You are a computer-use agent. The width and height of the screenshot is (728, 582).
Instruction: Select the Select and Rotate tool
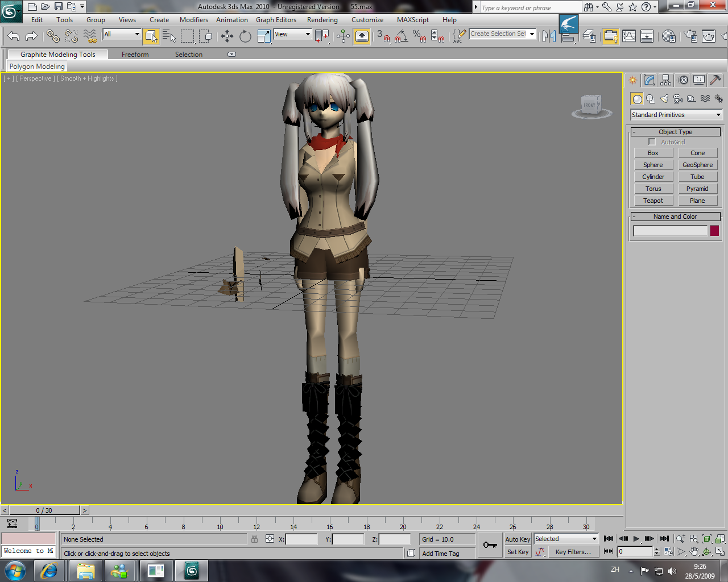pyautogui.click(x=245, y=36)
